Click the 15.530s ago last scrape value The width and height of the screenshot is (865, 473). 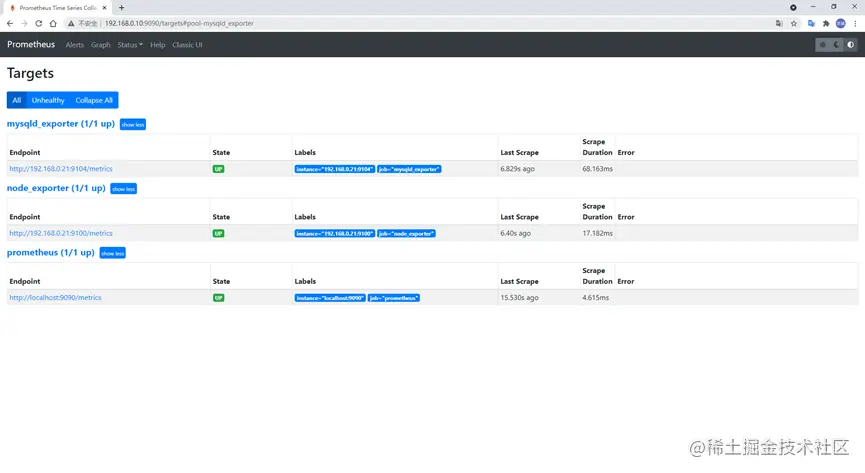519,297
